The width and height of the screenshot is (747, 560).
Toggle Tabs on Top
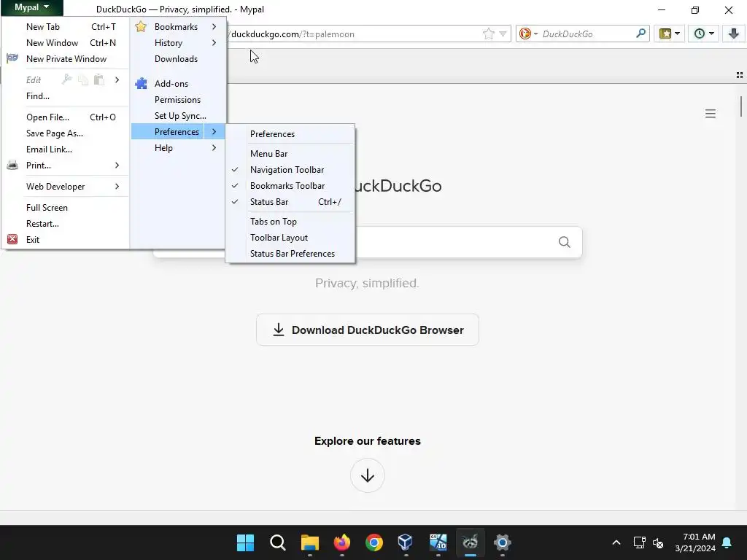[290, 222]
